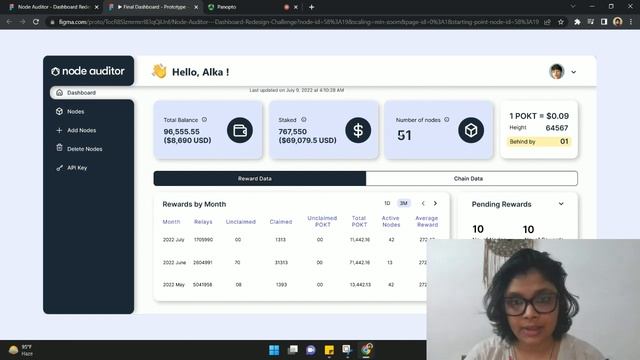Open Chrome from the taskbar
The height and width of the screenshot is (360, 640).
[x=366, y=350]
